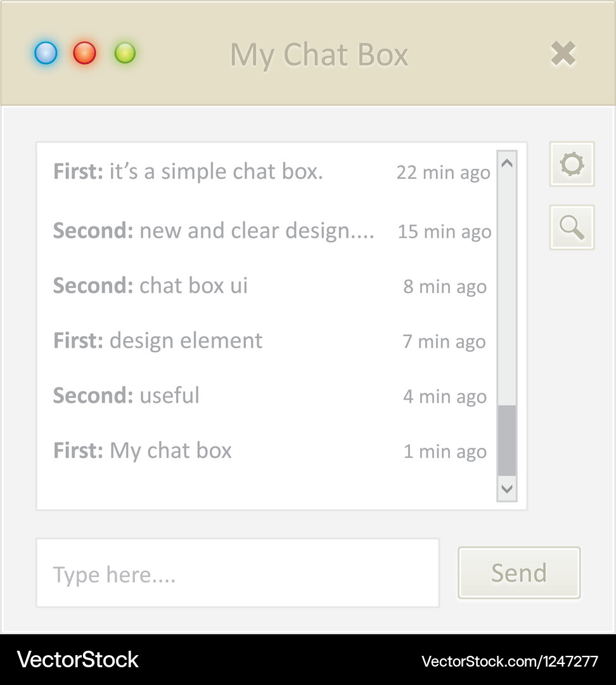Open chat settings via gear icon

tap(572, 164)
